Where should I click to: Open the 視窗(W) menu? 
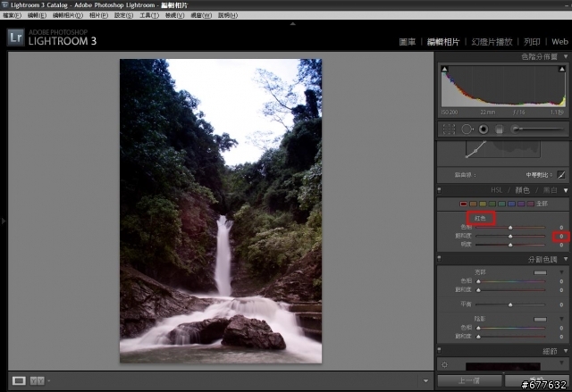(x=201, y=15)
